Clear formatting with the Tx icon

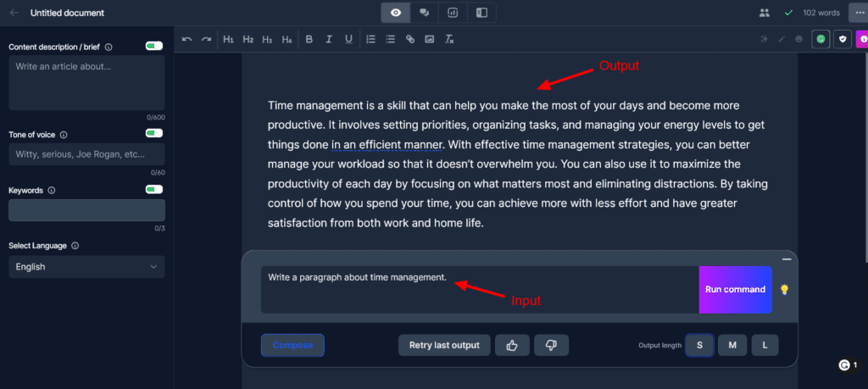click(449, 39)
